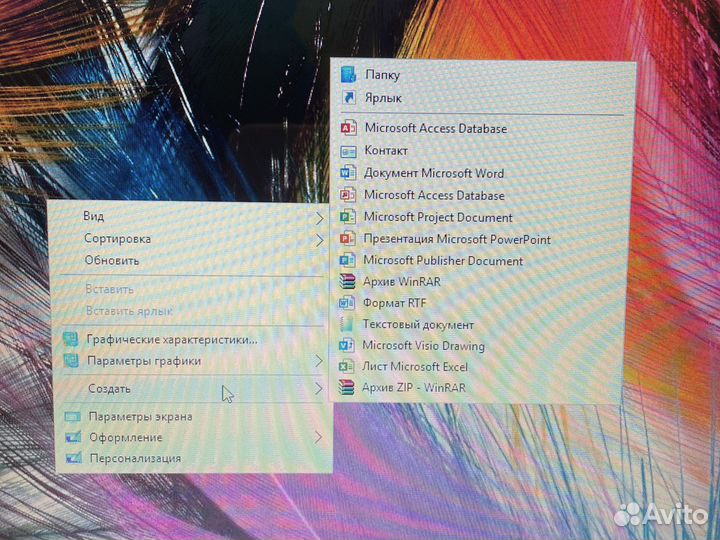Click the Word icon beside Документ Microsoft Word

[x=348, y=173]
